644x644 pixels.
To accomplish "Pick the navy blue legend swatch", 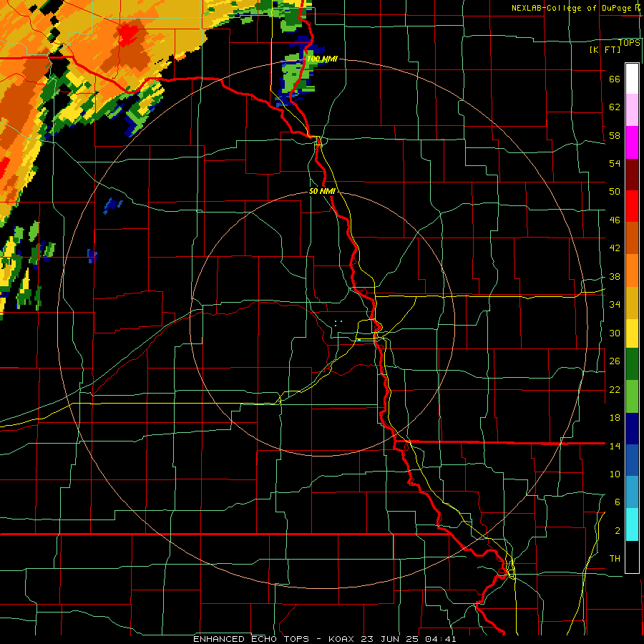I will [632, 429].
